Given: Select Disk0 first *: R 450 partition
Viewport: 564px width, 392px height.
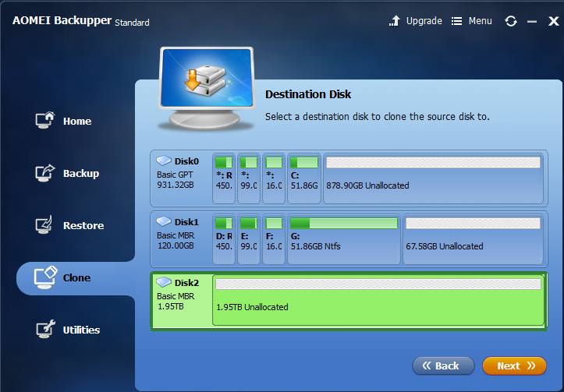Looking at the screenshot, I should (224, 178).
